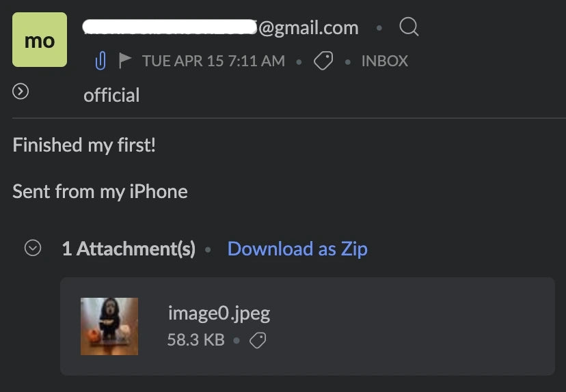Click the '1 Attachment(s)' heading
Image resolution: width=566 pixels, height=392 pixels.
click(x=129, y=249)
